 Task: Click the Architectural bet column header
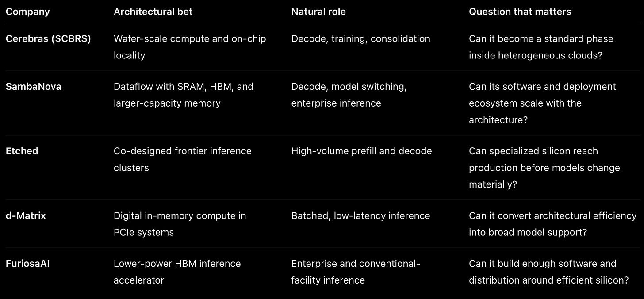coord(153,11)
